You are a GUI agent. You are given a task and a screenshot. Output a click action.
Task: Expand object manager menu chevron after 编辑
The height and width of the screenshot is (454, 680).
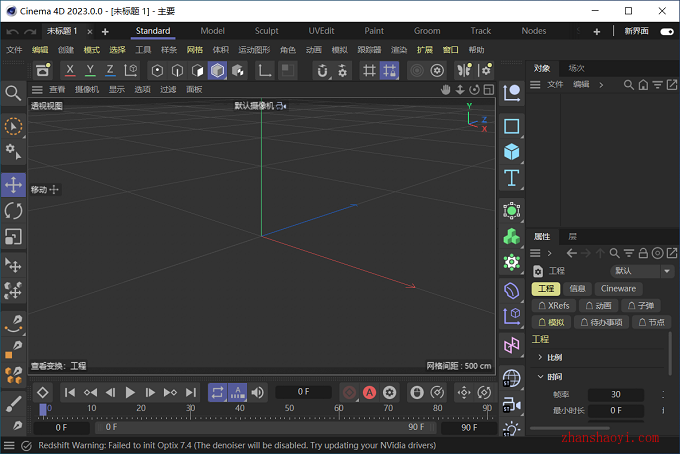(601, 85)
